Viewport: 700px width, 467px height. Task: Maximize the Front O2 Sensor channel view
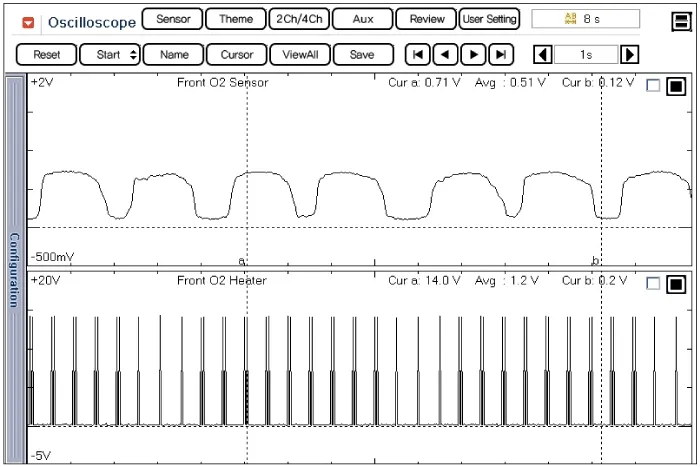[x=675, y=87]
